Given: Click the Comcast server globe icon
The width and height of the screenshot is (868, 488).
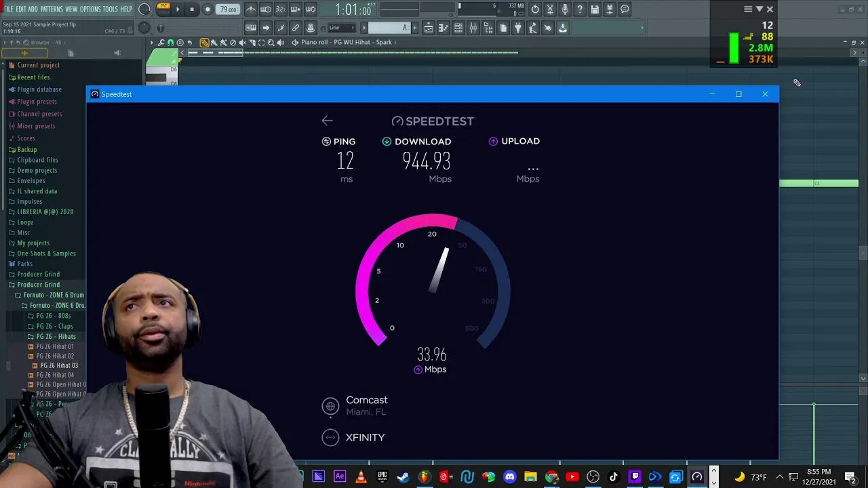Looking at the screenshot, I should (x=330, y=406).
